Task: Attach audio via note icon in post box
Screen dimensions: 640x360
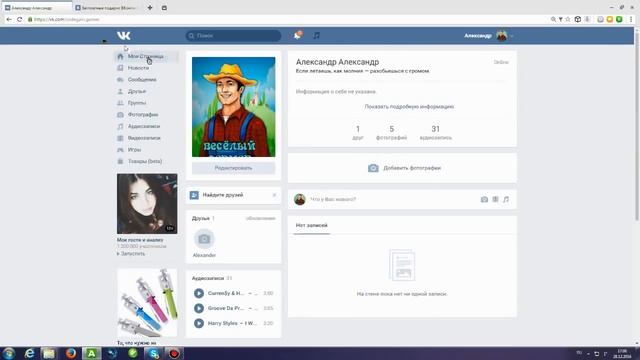Action: 506,199
